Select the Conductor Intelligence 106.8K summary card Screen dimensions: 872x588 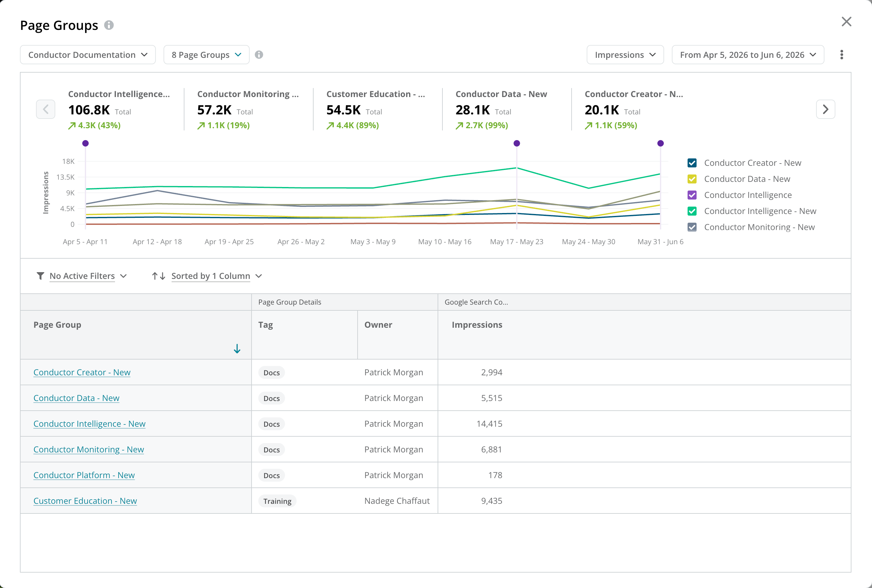tap(119, 109)
